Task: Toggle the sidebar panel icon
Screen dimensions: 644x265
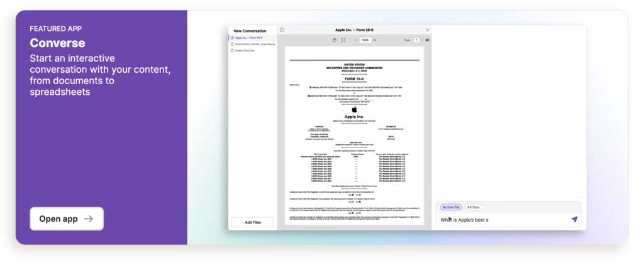Action: [x=282, y=30]
